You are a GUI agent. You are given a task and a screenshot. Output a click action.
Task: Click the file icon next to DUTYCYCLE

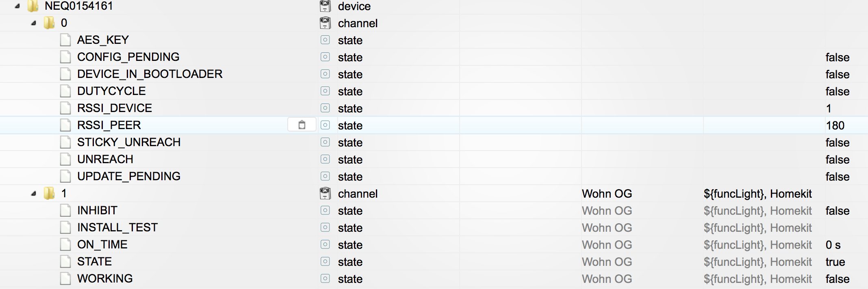65,91
